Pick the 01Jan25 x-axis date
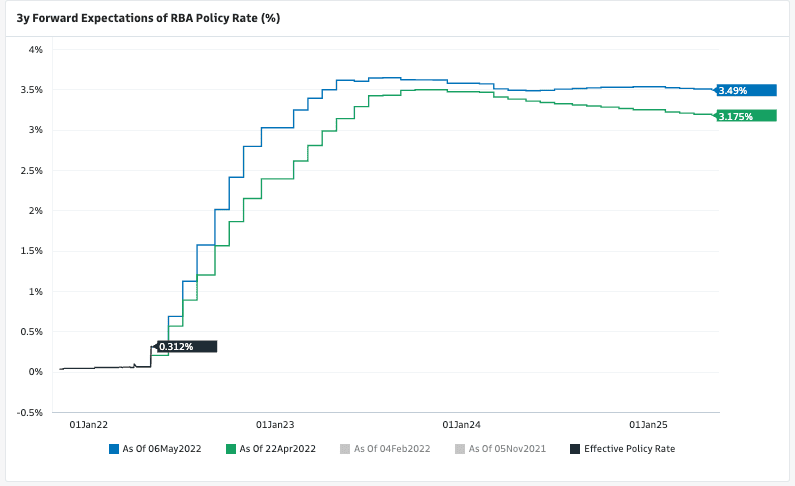The width and height of the screenshot is (795, 486). 648,425
